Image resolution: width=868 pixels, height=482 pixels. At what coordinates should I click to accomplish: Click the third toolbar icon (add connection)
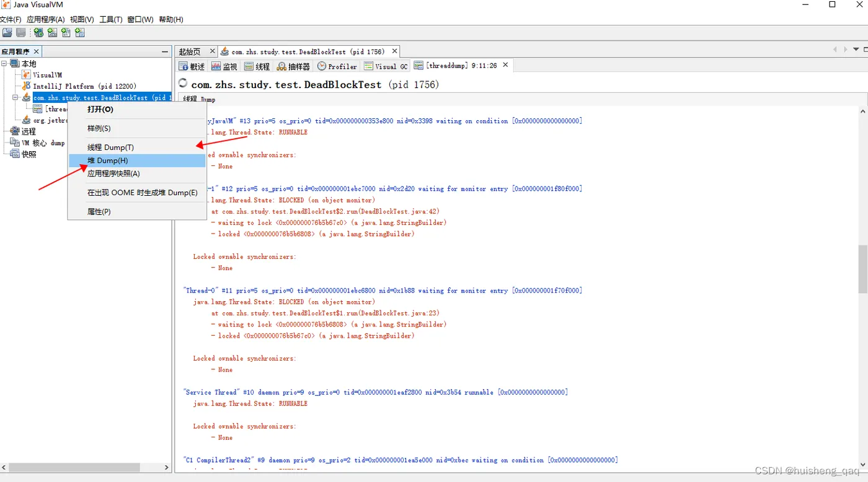click(x=38, y=33)
